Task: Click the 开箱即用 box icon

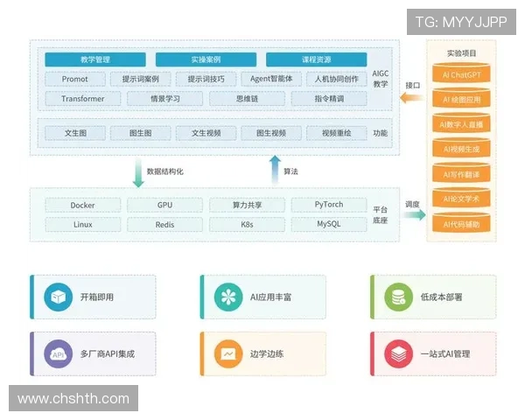Action: click(x=59, y=297)
